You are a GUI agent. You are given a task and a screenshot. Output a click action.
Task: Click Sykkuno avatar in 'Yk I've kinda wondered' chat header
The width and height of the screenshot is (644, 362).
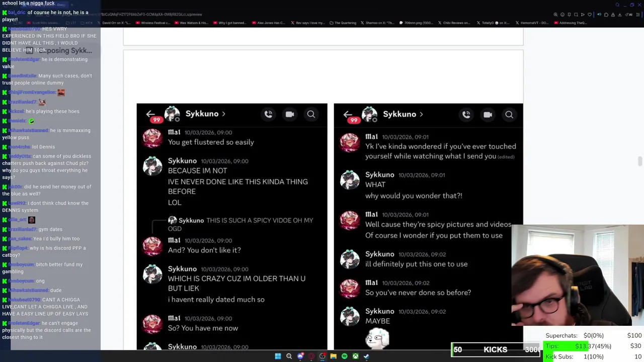point(369,114)
